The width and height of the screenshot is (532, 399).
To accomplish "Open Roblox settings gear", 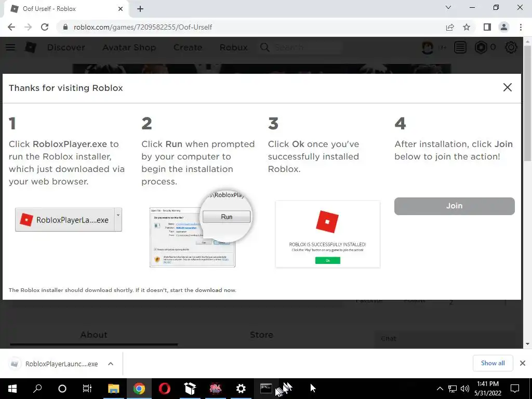I will coord(511,47).
